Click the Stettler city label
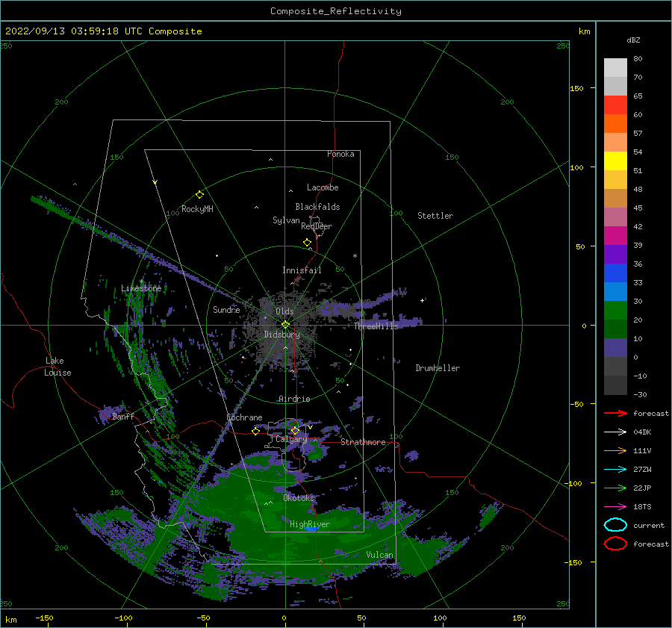Viewport: 672px width, 628px height. tap(435, 216)
